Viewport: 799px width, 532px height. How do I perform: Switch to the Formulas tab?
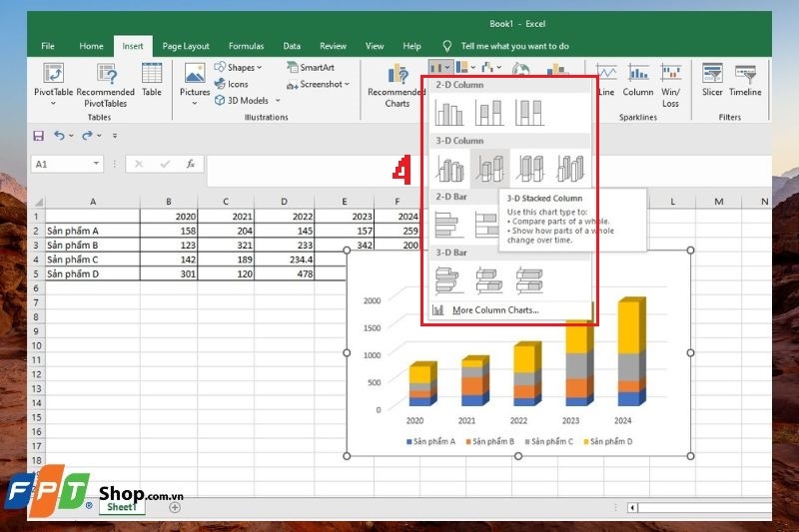246,46
